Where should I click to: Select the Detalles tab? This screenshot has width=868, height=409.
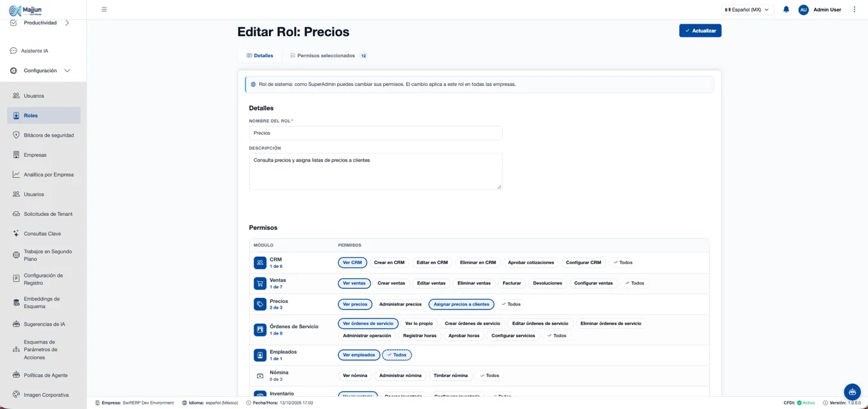point(260,56)
